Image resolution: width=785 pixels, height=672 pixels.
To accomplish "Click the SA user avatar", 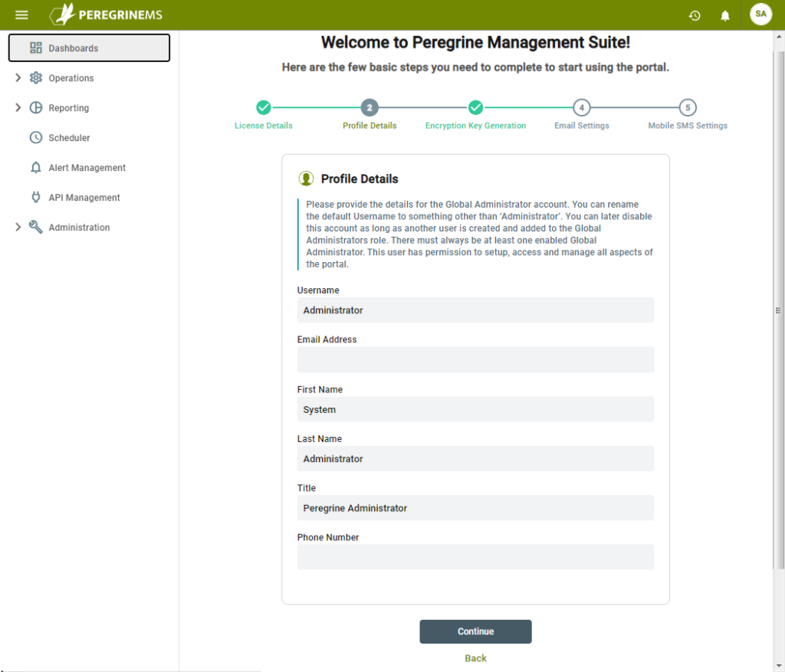I will [x=760, y=15].
